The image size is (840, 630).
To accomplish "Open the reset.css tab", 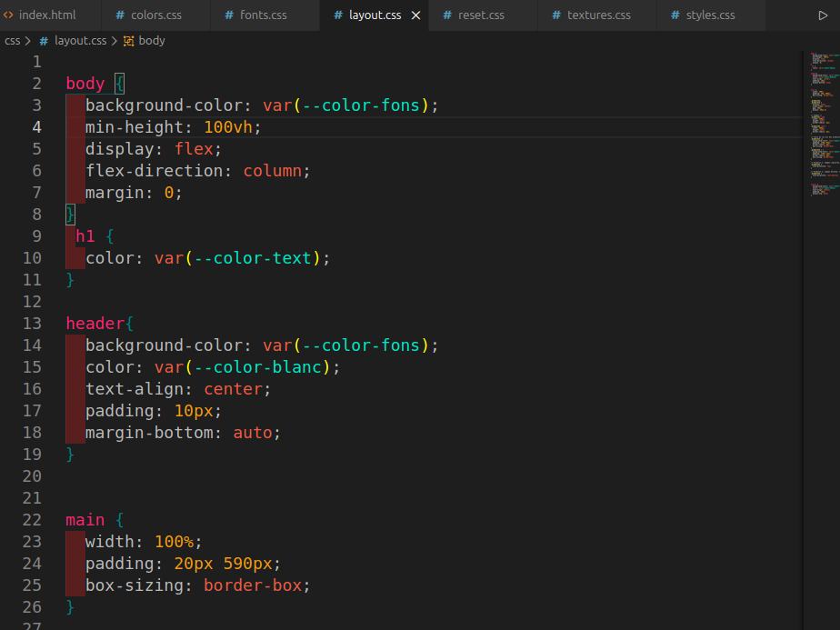I will (x=481, y=15).
